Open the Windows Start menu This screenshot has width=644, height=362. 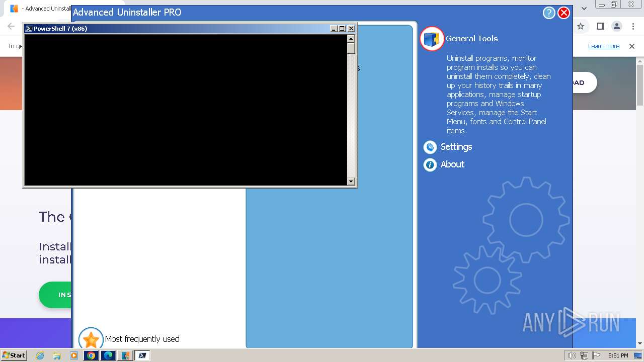point(14,355)
